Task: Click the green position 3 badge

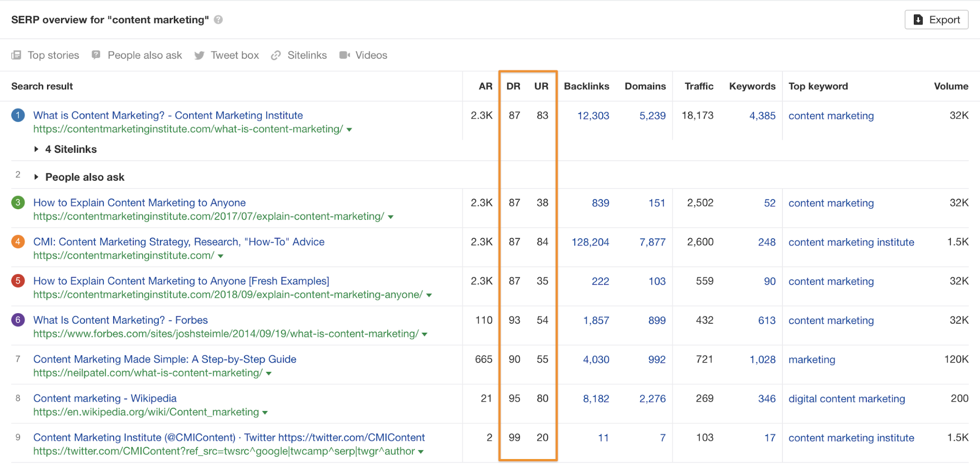Action: point(18,202)
